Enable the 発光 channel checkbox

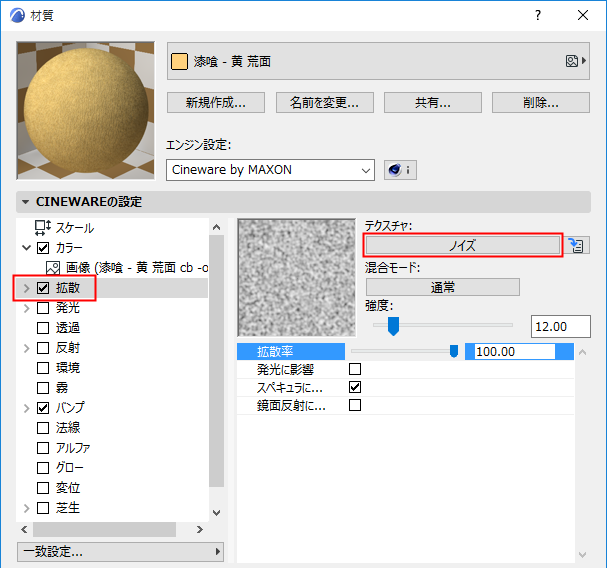click(43, 308)
